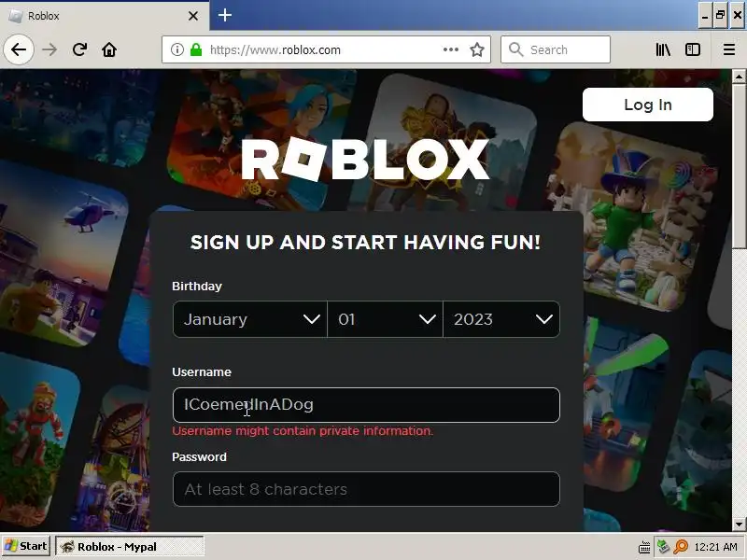Click the scrollbar up arrow
Screen dimensions: 747x560
click(x=739, y=77)
